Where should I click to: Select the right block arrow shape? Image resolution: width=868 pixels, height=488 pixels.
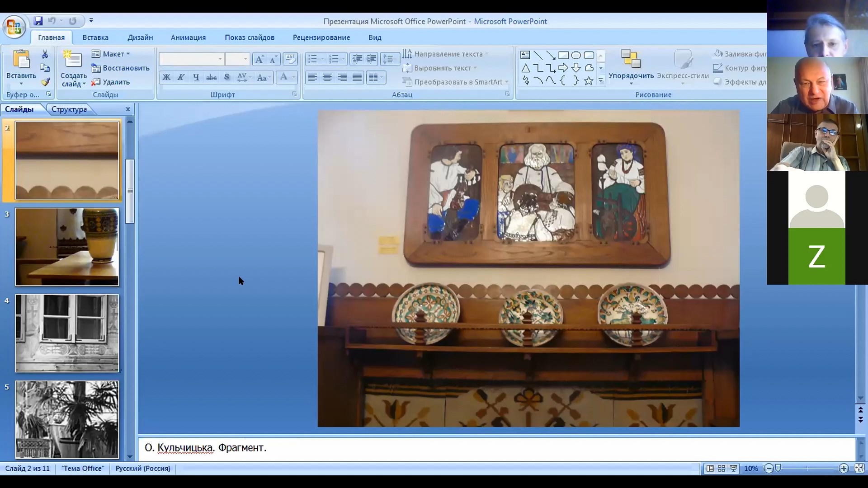[563, 68]
